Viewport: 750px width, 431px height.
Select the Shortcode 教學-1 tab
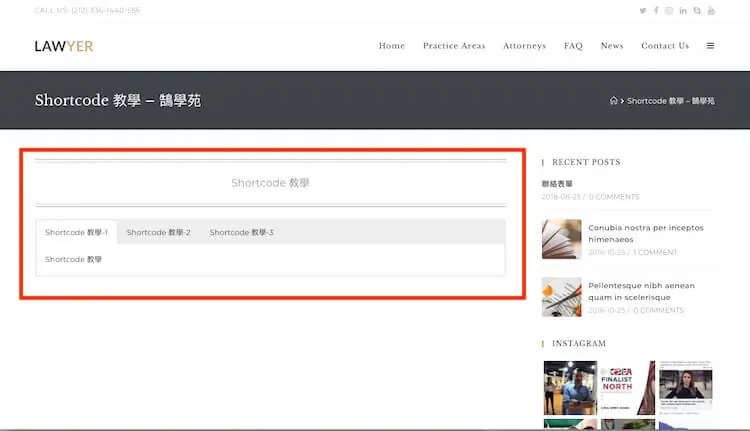coord(77,232)
